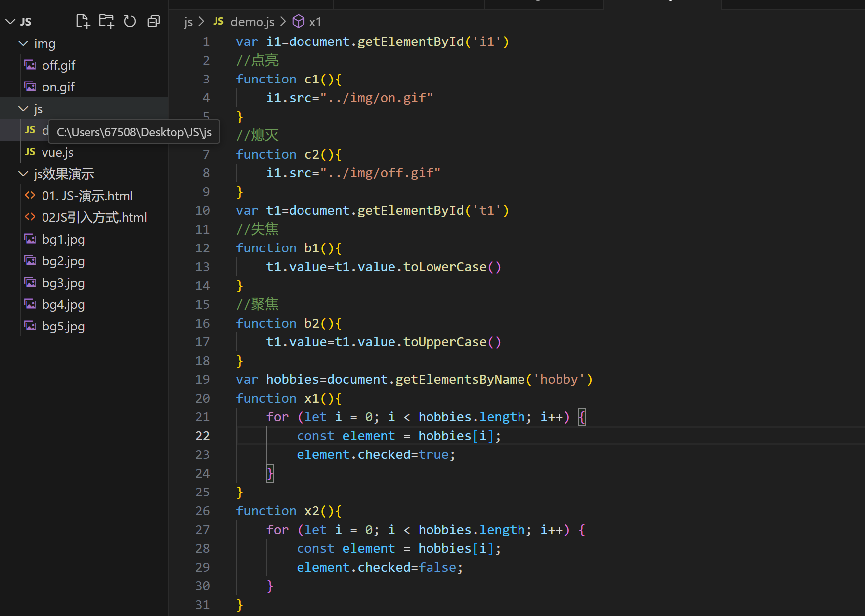Viewport: 865px width, 616px height.
Task: Collapse the js效果演示 folder chevron
Action: click(x=23, y=174)
